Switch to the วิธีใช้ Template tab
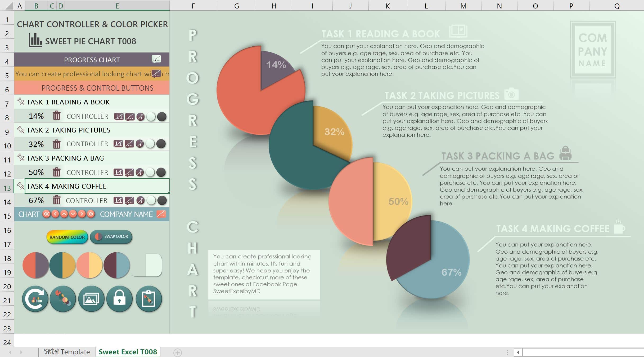Screen dimensions: 644x357 [67, 352]
